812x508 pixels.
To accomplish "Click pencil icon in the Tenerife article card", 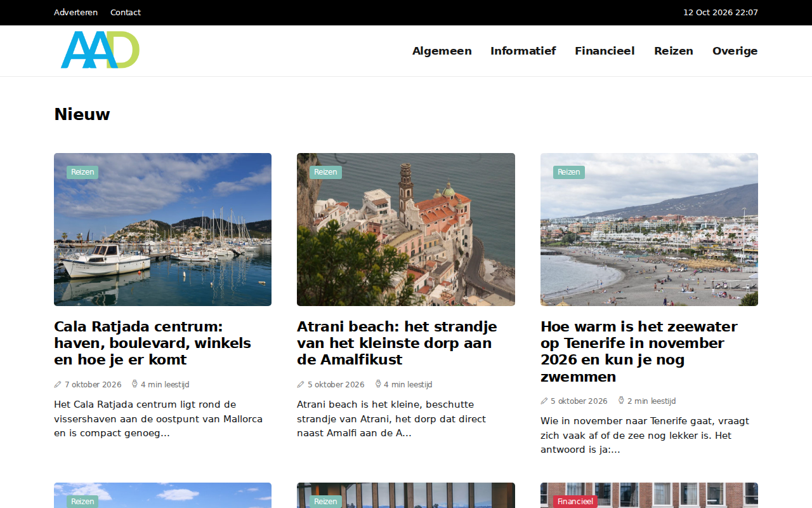I will tap(544, 401).
